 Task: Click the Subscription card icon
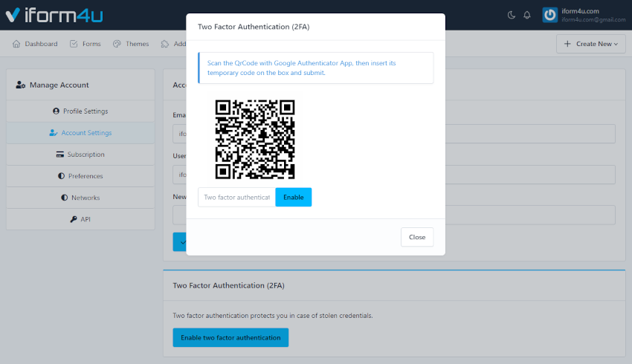pyautogui.click(x=60, y=155)
